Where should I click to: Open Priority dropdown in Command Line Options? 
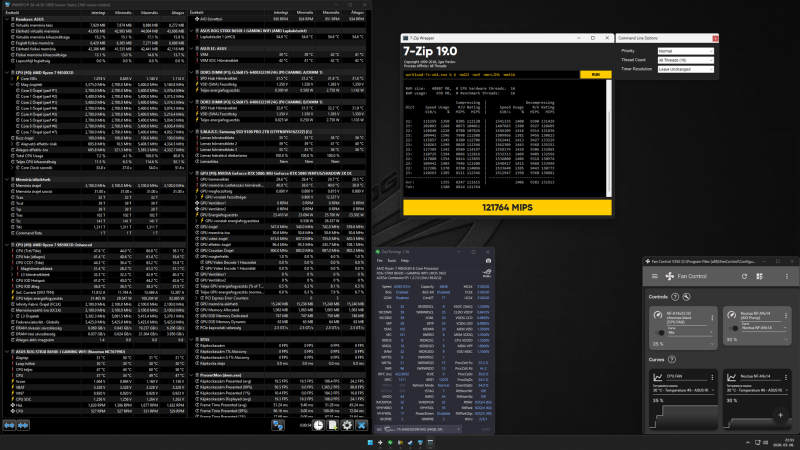(x=685, y=51)
